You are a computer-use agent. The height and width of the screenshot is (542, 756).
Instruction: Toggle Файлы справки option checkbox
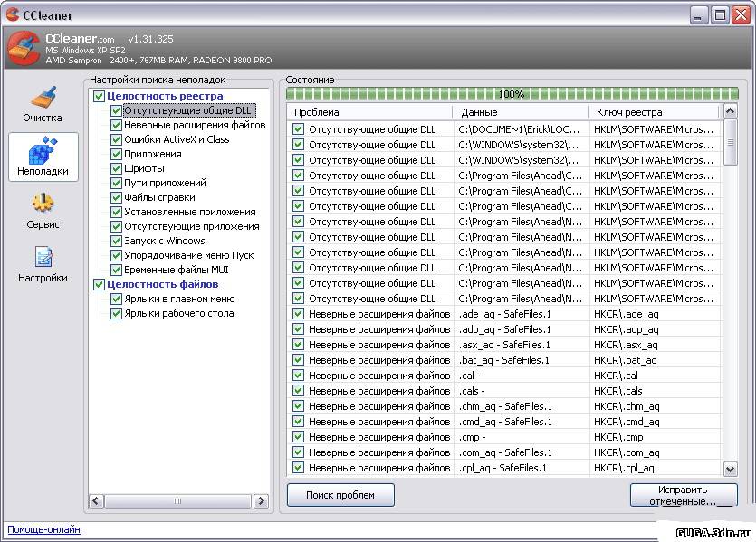pyautogui.click(x=116, y=197)
